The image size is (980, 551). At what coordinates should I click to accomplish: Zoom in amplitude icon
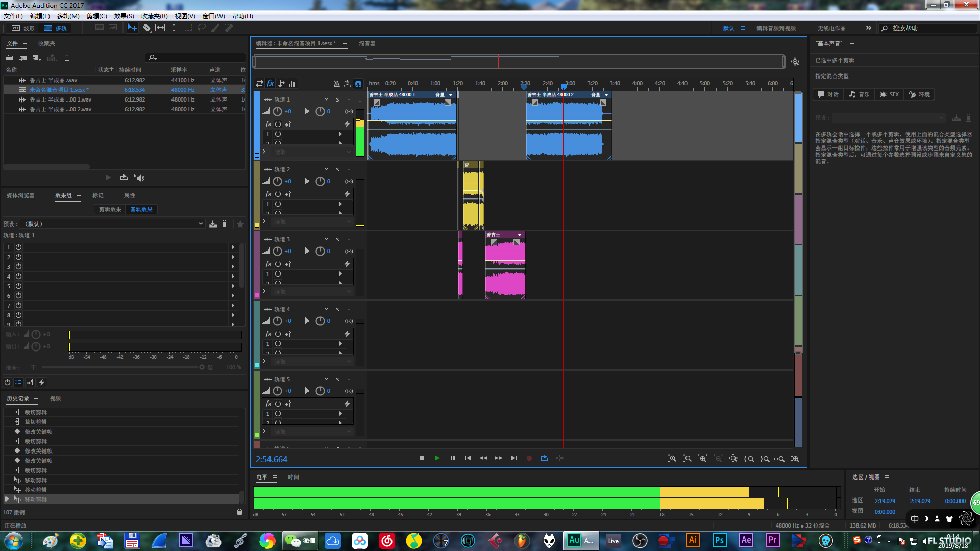(672, 459)
